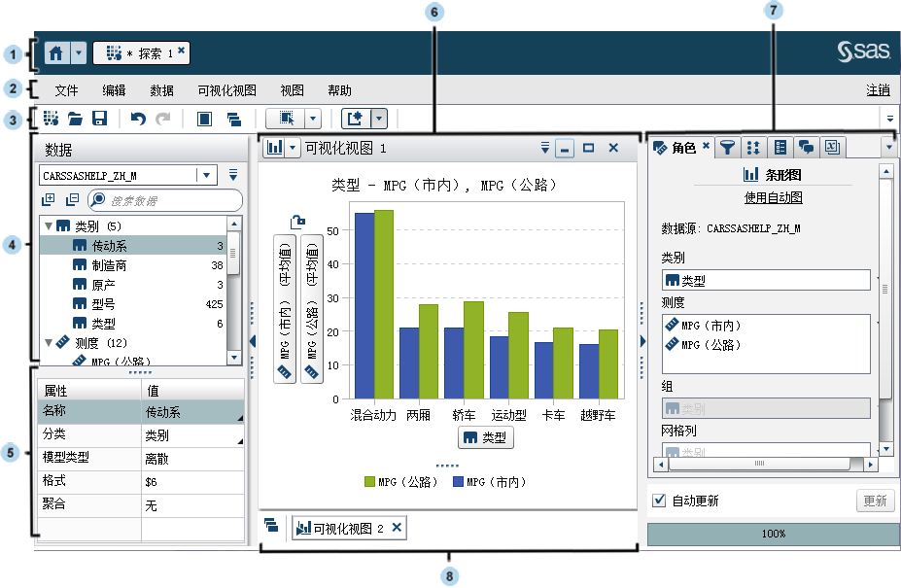Viewport: 901px width, 588px height.
Task: Click the Open folder icon in the toolbar
Action: [x=75, y=119]
